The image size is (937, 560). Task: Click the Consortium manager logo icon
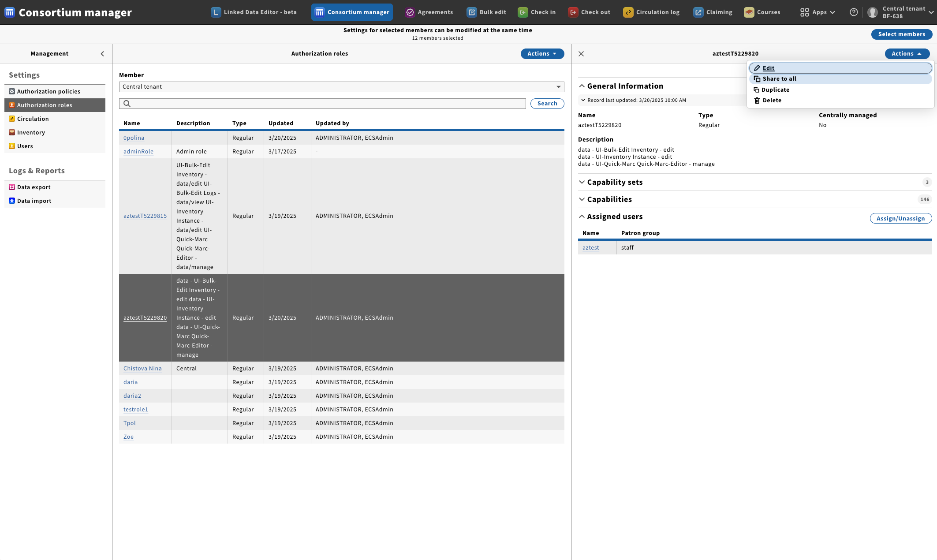[x=10, y=12]
